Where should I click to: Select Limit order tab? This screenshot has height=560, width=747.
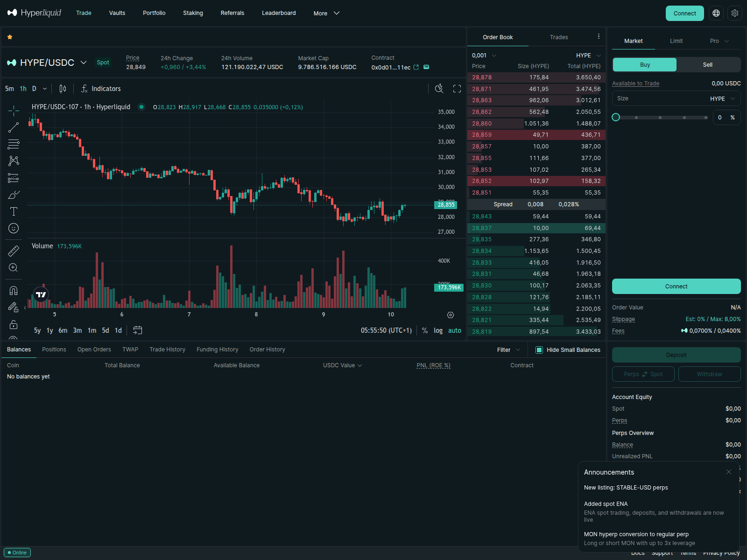pyautogui.click(x=676, y=41)
